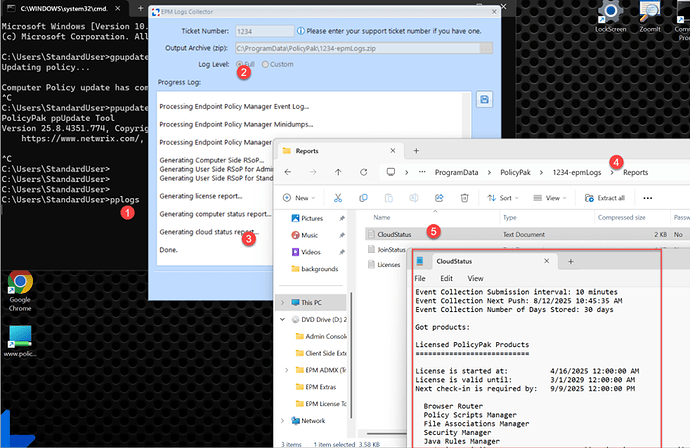Open the Edit menu in CloudStatus Notepad
The height and width of the screenshot is (448, 690).
pos(446,279)
